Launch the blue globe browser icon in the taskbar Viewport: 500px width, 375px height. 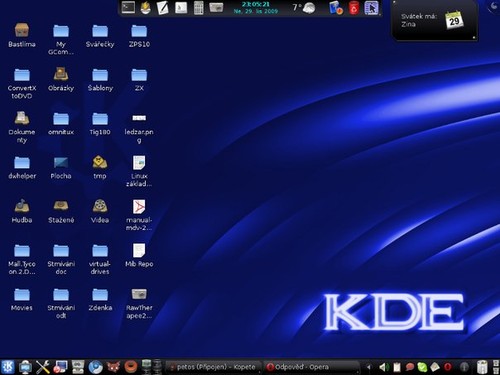95,367
